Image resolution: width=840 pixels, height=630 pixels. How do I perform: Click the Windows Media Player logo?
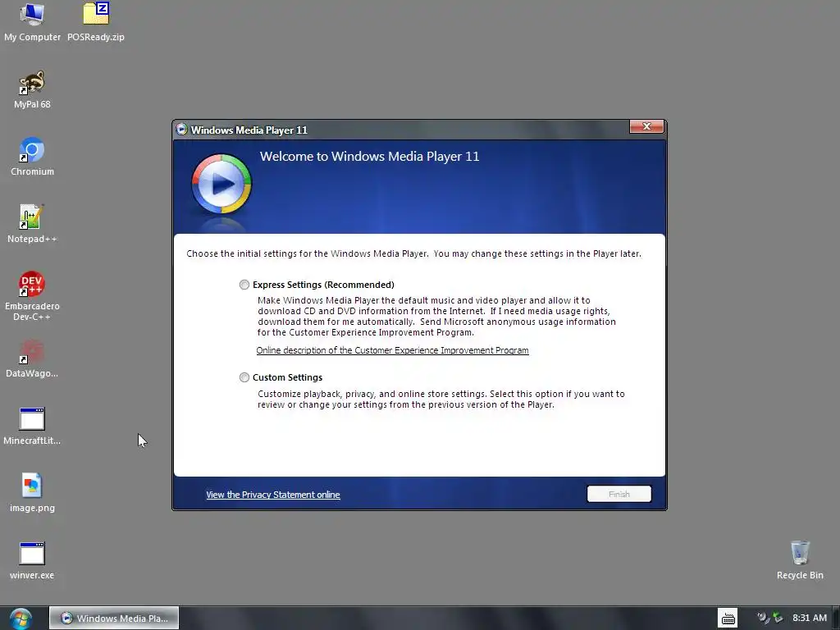pos(221,184)
